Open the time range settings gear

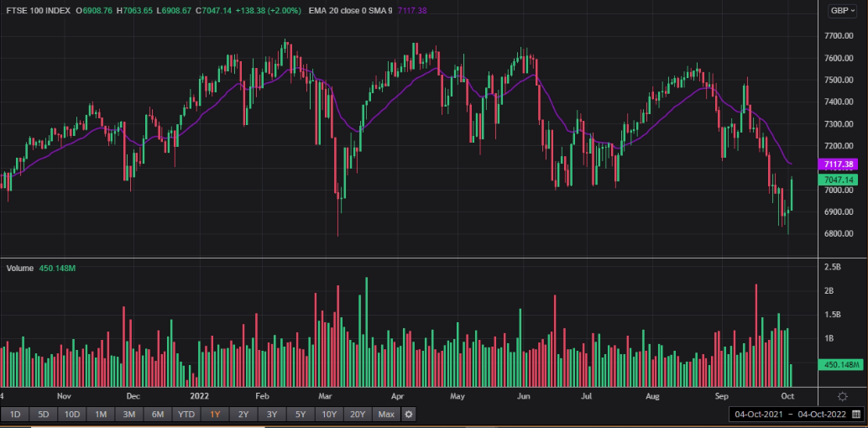click(x=409, y=415)
